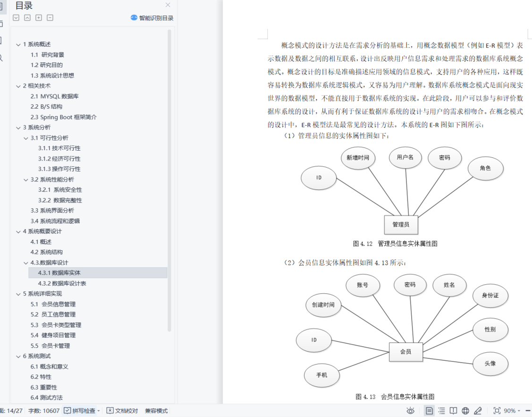This screenshot has height=417, width=532.
Task: Click the zoom out minus button
Action: coord(528,411)
